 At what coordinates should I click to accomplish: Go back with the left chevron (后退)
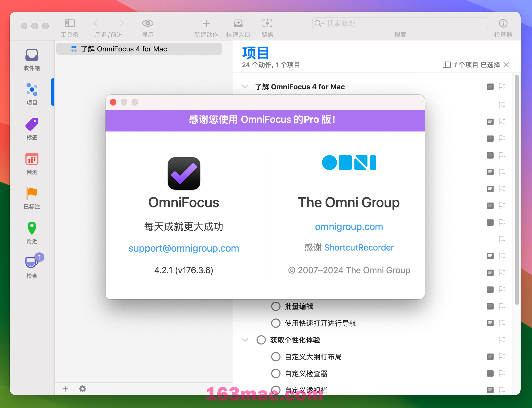pos(96,23)
